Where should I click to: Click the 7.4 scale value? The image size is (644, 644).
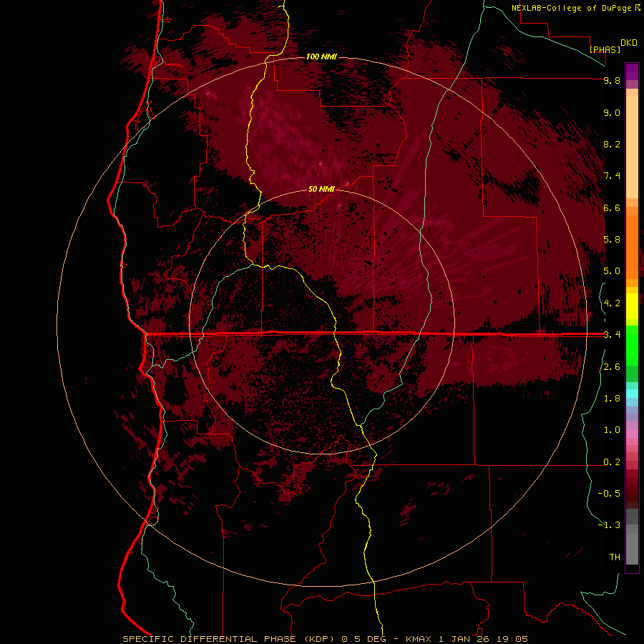[x=612, y=176]
